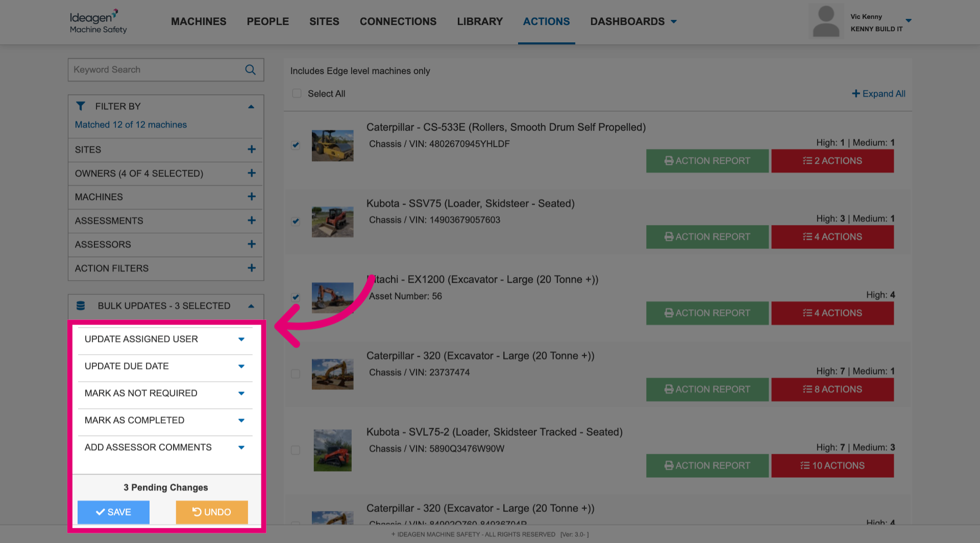This screenshot has width=980, height=543.
Task: Collapse the Filter By panel arrow
Action: click(x=251, y=107)
